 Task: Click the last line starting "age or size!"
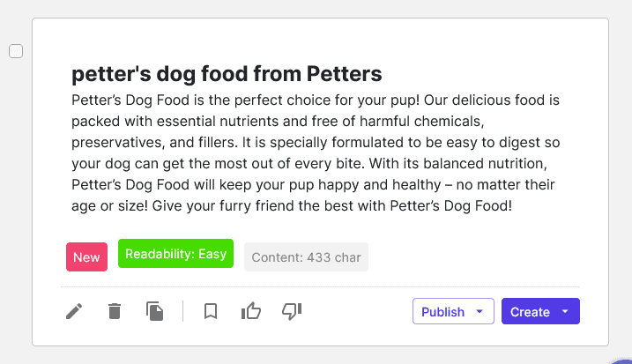click(x=291, y=206)
